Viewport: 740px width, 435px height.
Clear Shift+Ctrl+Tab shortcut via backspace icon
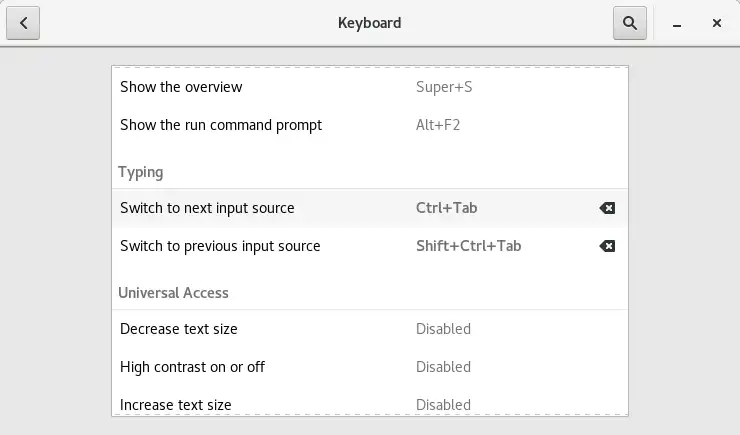pos(607,246)
